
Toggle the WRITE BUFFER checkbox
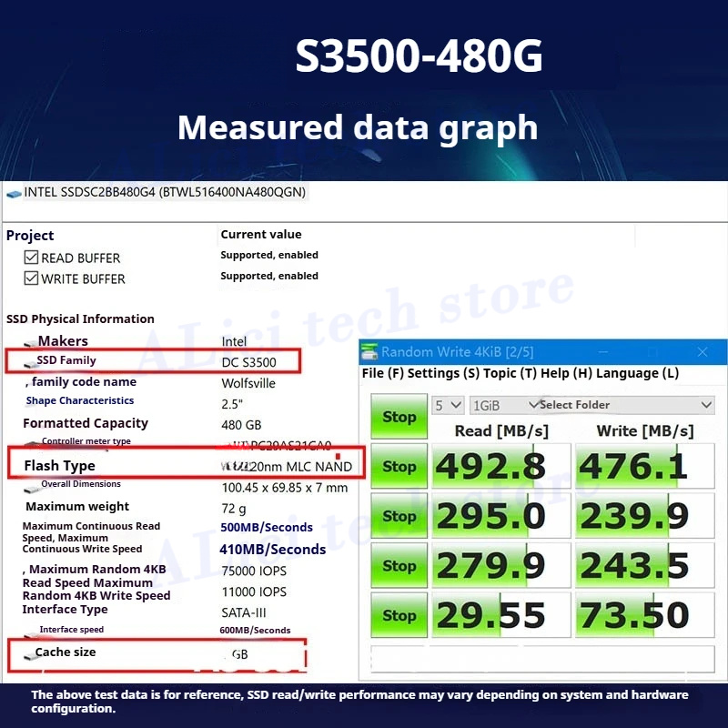[31, 278]
